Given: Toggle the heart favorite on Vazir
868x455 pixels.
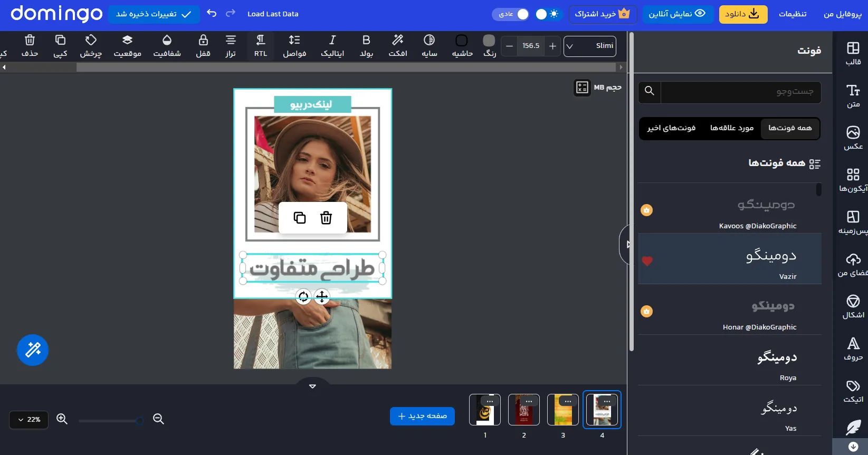Looking at the screenshot, I should (647, 261).
